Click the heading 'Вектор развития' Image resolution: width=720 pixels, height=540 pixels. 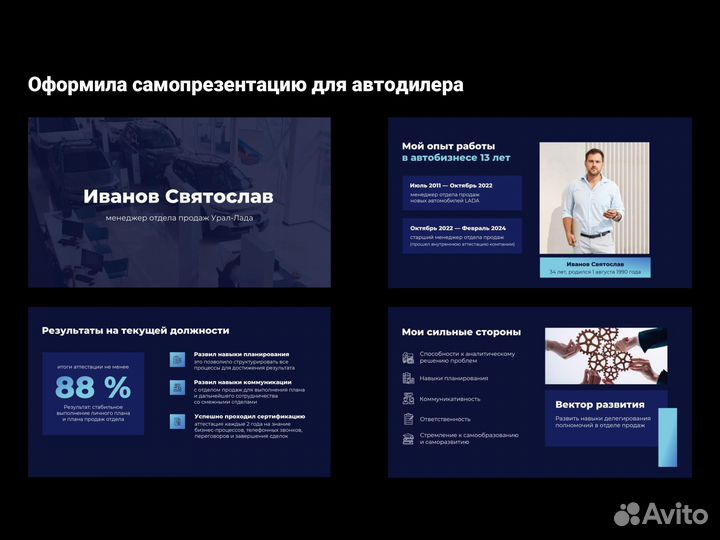pyautogui.click(x=600, y=405)
